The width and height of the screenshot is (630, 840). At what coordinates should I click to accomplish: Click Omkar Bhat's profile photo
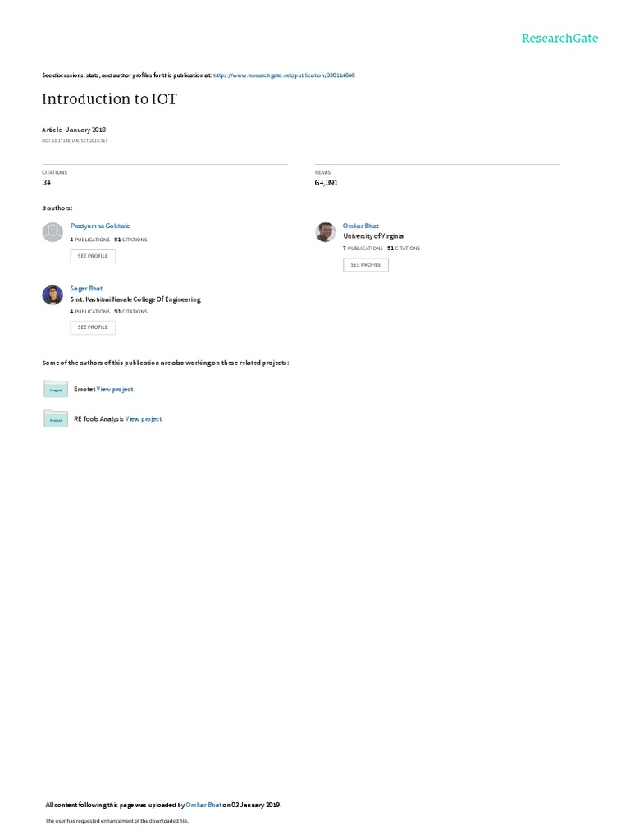pos(325,232)
